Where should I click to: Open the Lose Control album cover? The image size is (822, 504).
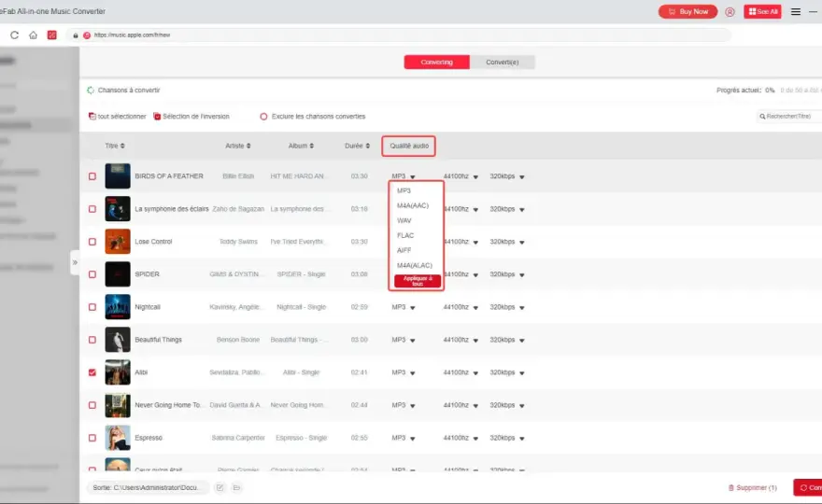tap(118, 242)
